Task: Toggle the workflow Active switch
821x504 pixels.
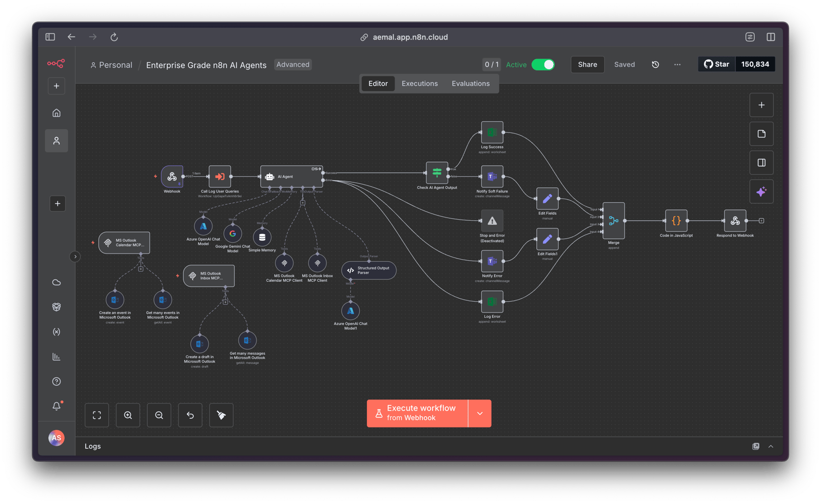Action: (543, 65)
